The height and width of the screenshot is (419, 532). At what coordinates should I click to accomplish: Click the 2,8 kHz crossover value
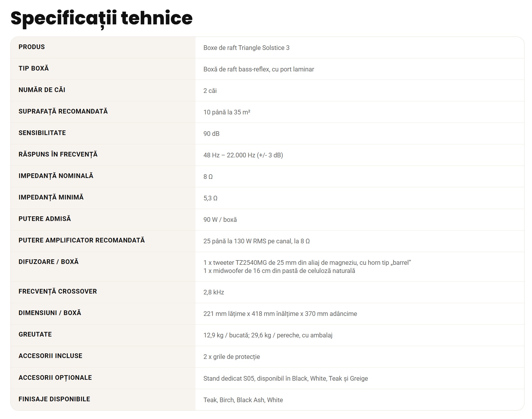click(x=214, y=292)
